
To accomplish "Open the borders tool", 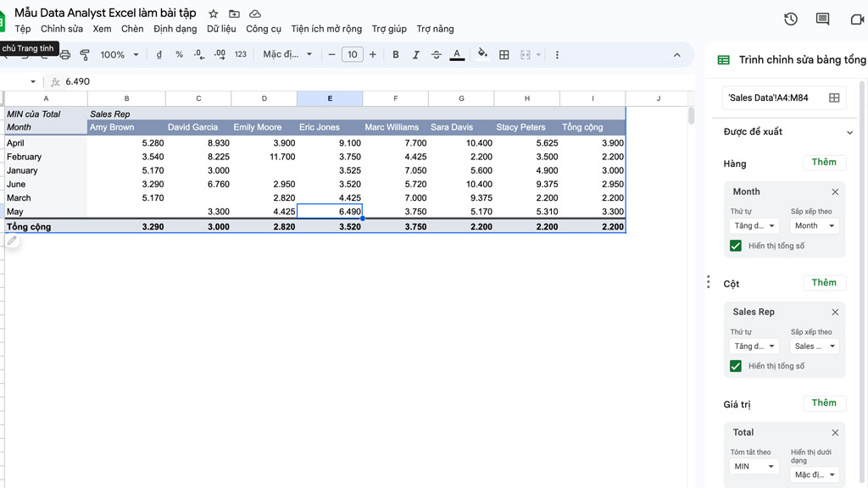I will click(x=504, y=54).
